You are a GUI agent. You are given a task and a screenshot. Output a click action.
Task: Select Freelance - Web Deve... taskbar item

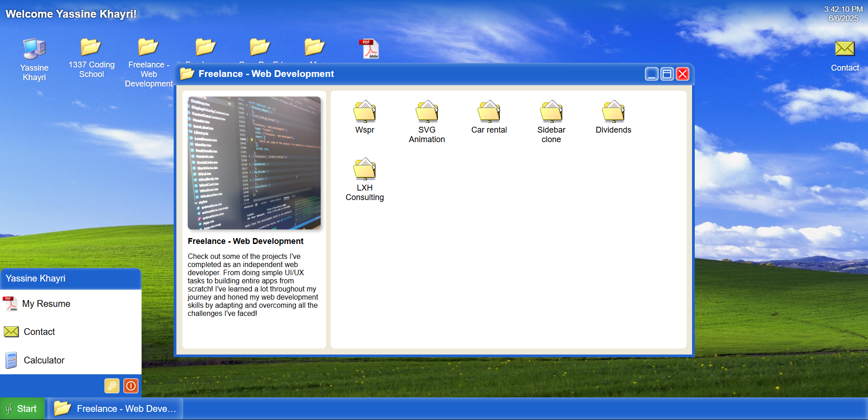115,409
